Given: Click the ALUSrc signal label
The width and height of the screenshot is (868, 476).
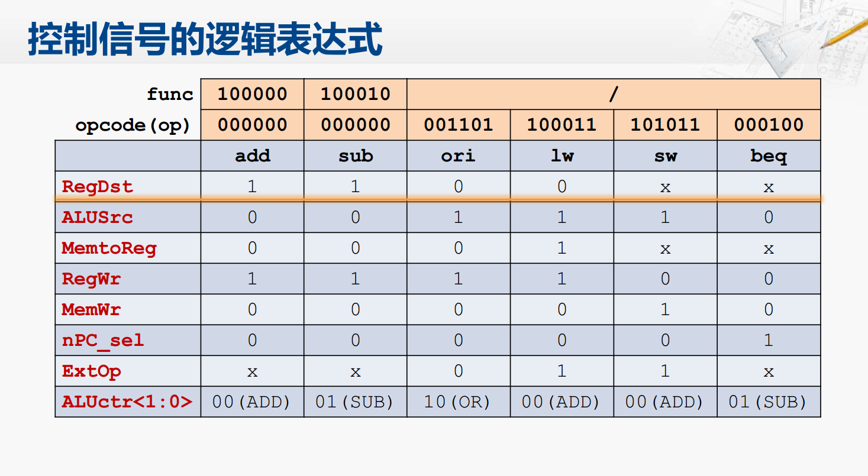Looking at the screenshot, I should pyautogui.click(x=98, y=218).
